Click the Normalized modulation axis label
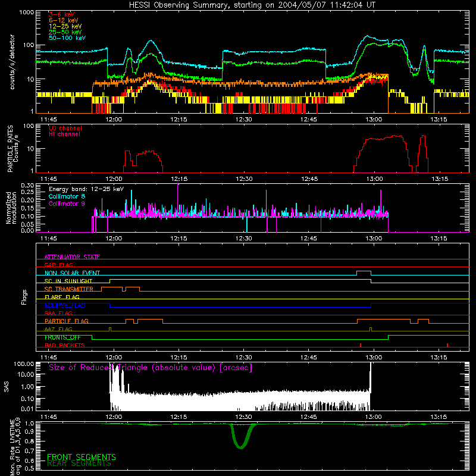The image size is (476, 476). [x=11, y=208]
